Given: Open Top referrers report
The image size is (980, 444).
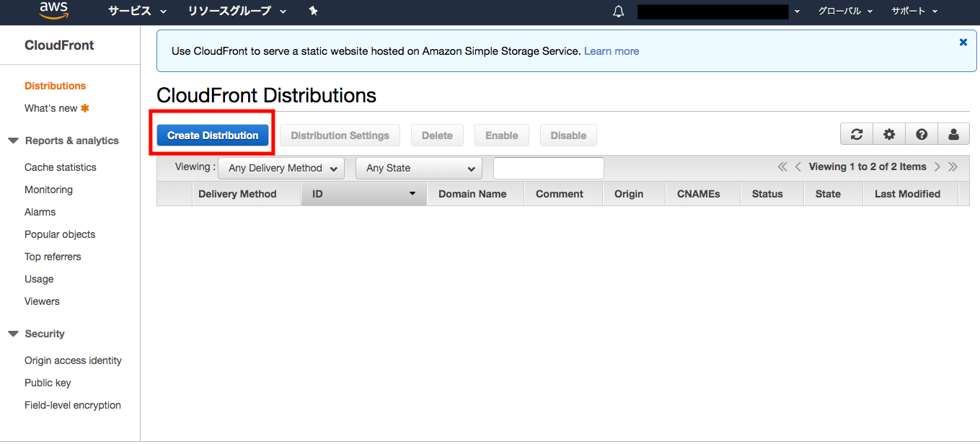Looking at the screenshot, I should (53, 257).
